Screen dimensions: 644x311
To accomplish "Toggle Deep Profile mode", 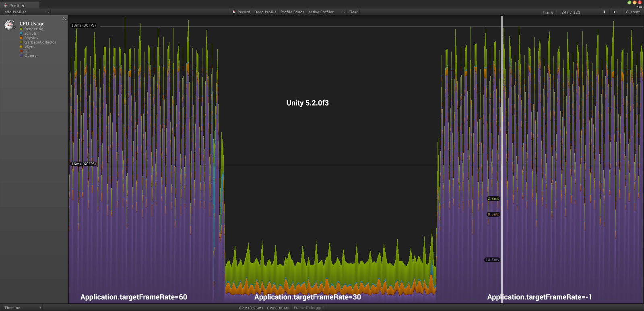I will click(265, 12).
